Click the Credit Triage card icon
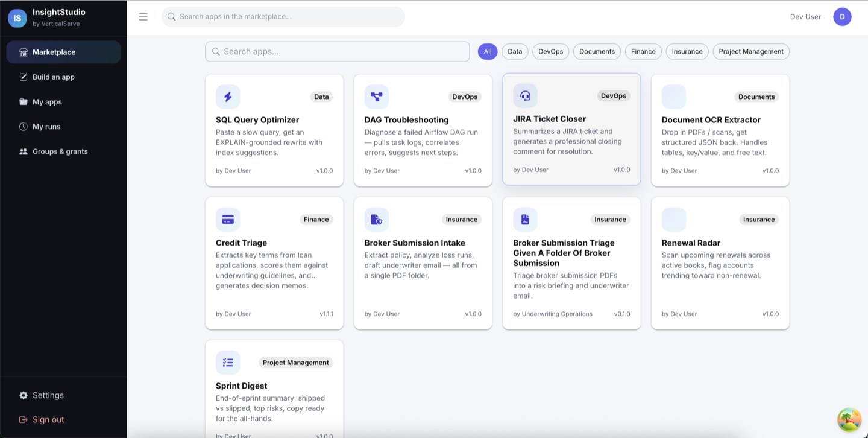868x438 pixels. point(228,220)
